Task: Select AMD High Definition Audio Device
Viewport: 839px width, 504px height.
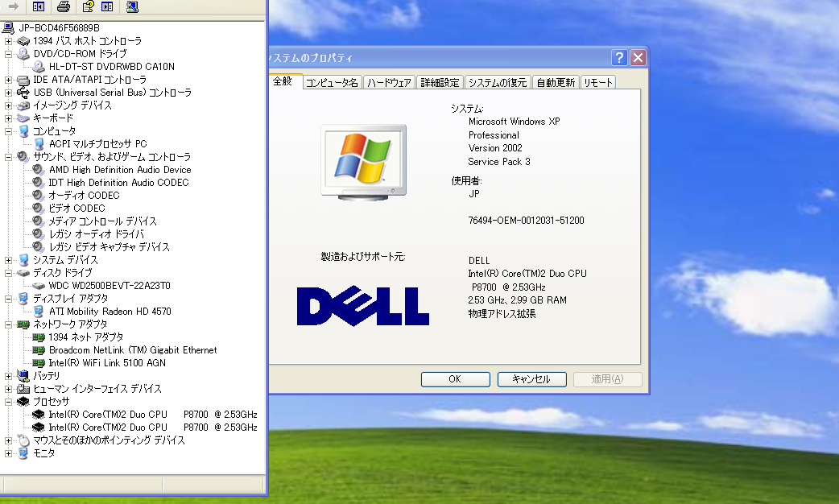Action: click(120, 170)
